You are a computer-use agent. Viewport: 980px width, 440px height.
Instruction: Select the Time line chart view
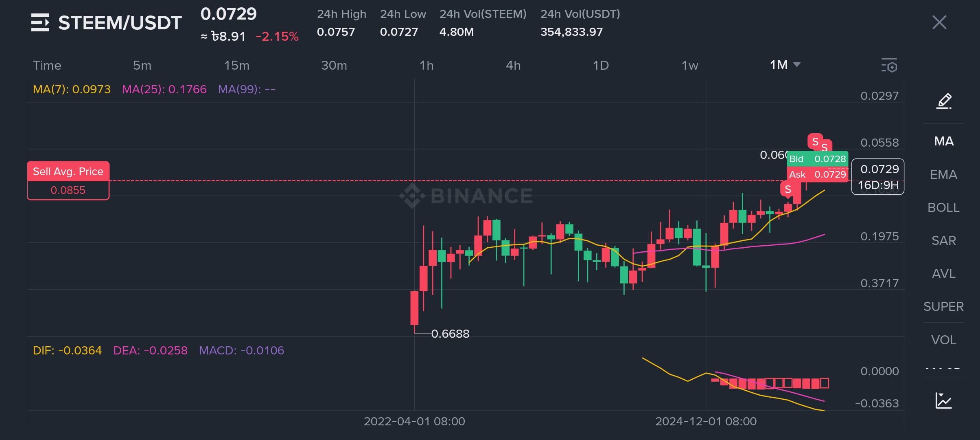[47, 65]
